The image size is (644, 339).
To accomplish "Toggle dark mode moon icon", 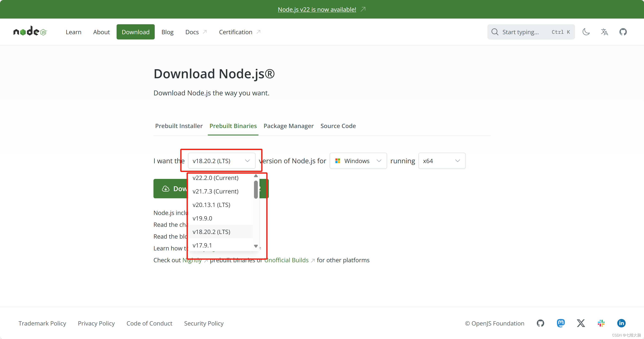I will pyautogui.click(x=586, y=32).
